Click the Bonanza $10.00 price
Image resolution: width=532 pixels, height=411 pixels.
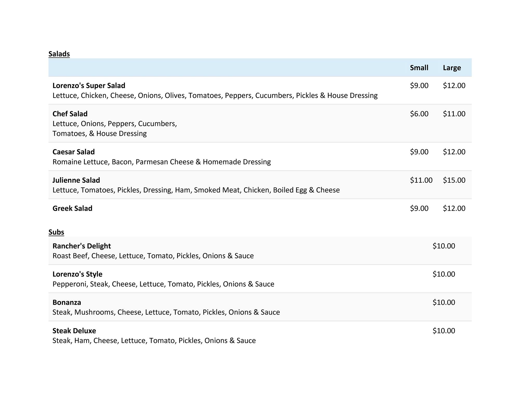[444, 302]
